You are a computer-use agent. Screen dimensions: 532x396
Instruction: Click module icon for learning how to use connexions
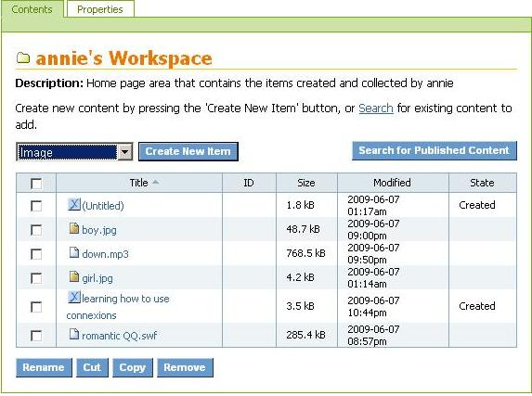pyautogui.click(x=74, y=297)
